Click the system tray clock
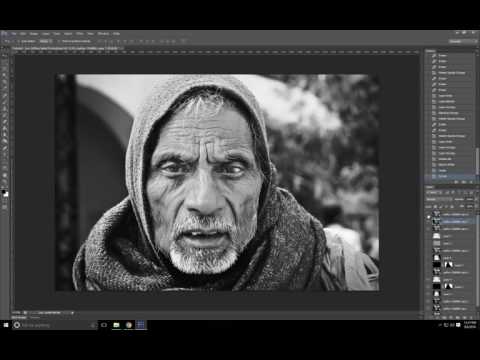 [470, 325]
